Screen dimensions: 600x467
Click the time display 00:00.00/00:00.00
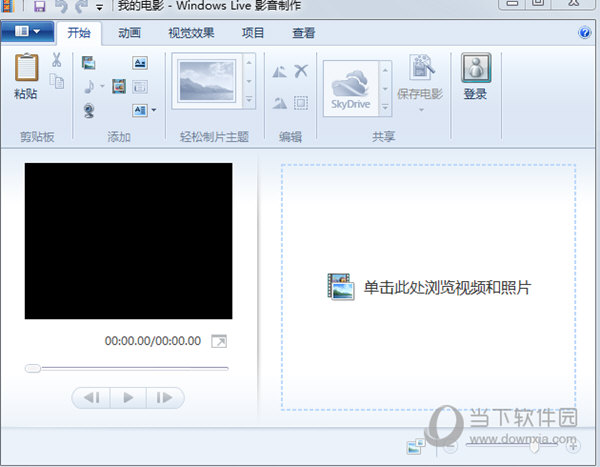click(153, 341)
